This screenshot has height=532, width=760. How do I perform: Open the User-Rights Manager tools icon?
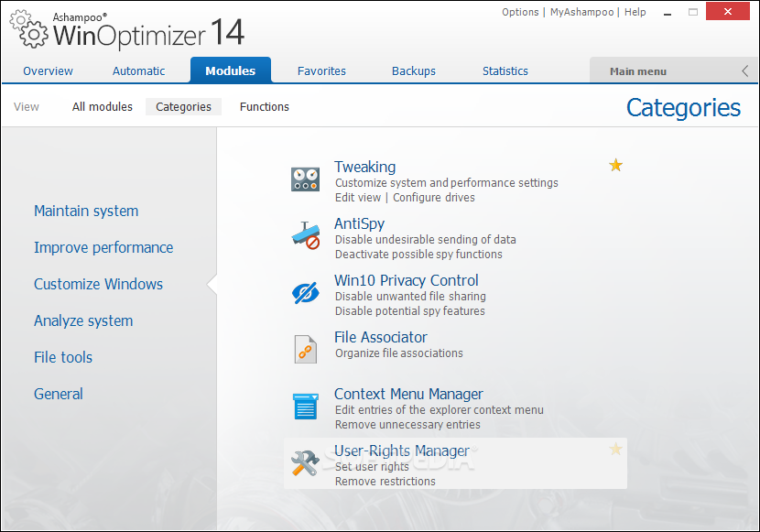[305, 462]
